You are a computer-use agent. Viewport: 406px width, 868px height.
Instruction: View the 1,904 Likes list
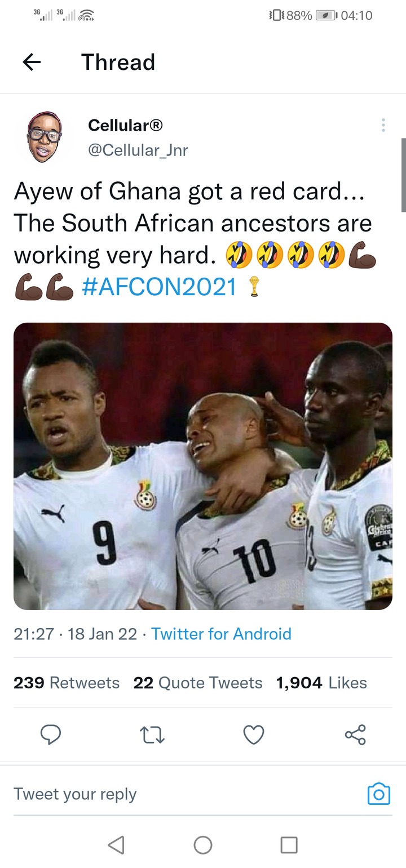point(321,683)
